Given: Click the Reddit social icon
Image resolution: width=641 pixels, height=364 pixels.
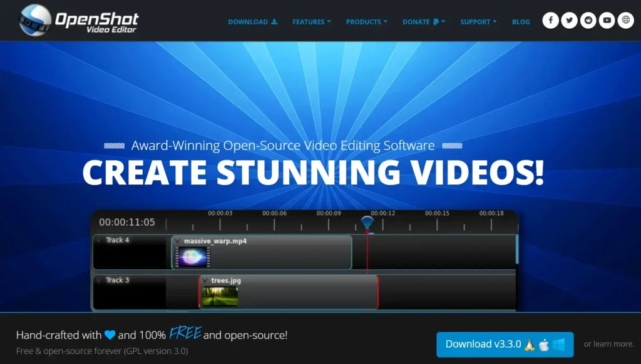Looking at the screenshot, I should (x=588, y=21).
